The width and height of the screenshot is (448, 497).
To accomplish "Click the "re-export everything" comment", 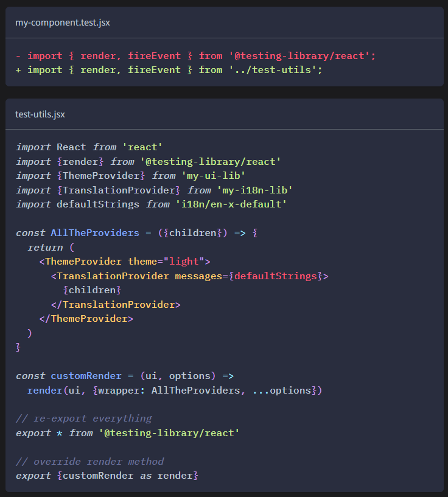I will coord(83,419).
